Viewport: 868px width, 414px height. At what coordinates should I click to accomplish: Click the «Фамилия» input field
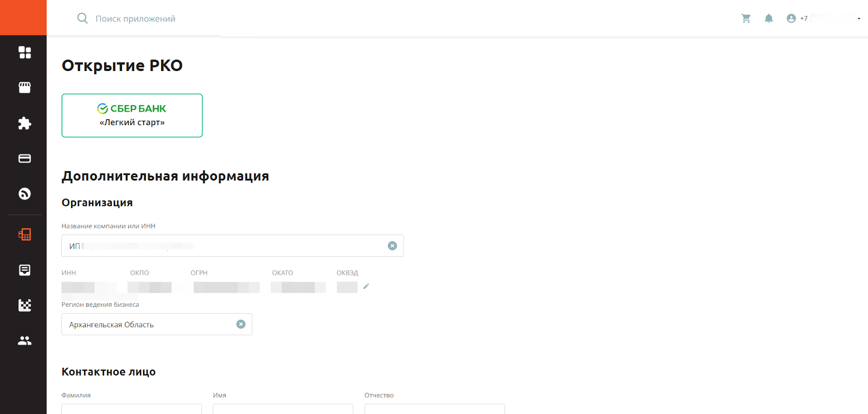pos(132,409)
